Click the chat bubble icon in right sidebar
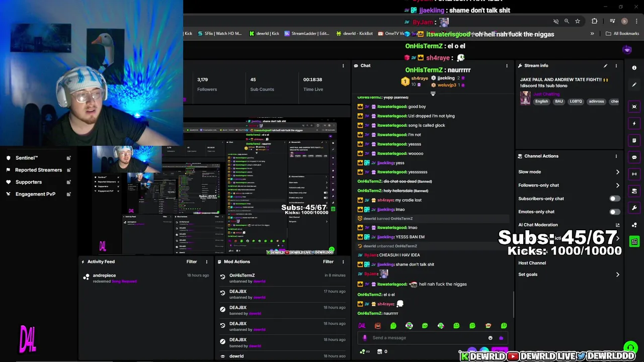The width and height of the screenshot is (644, 362). pos(634,157)
